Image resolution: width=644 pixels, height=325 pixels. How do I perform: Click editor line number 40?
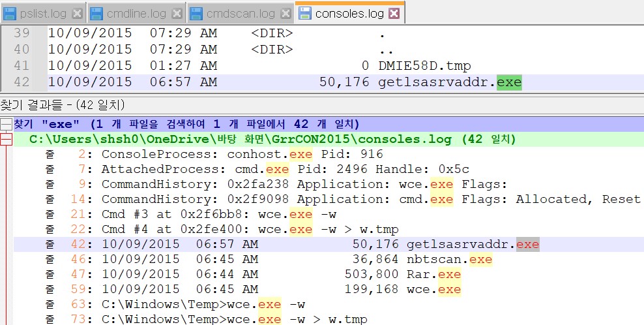tap(22, 50)
